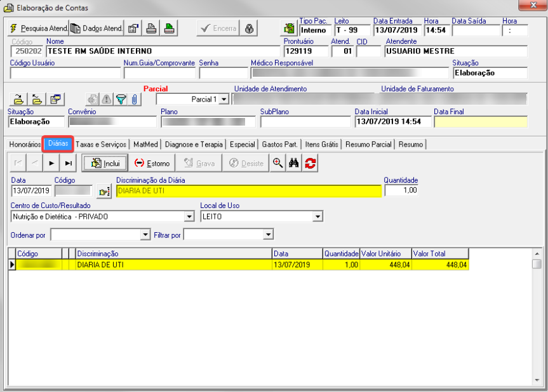Click the blue funnel filter icon

point(121,100)
